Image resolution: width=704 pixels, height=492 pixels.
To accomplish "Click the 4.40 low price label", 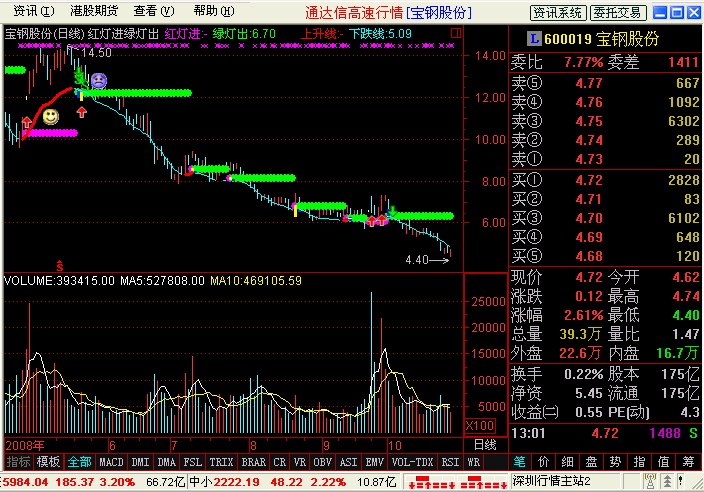I will pyautogui.click(x=417, y=260).
